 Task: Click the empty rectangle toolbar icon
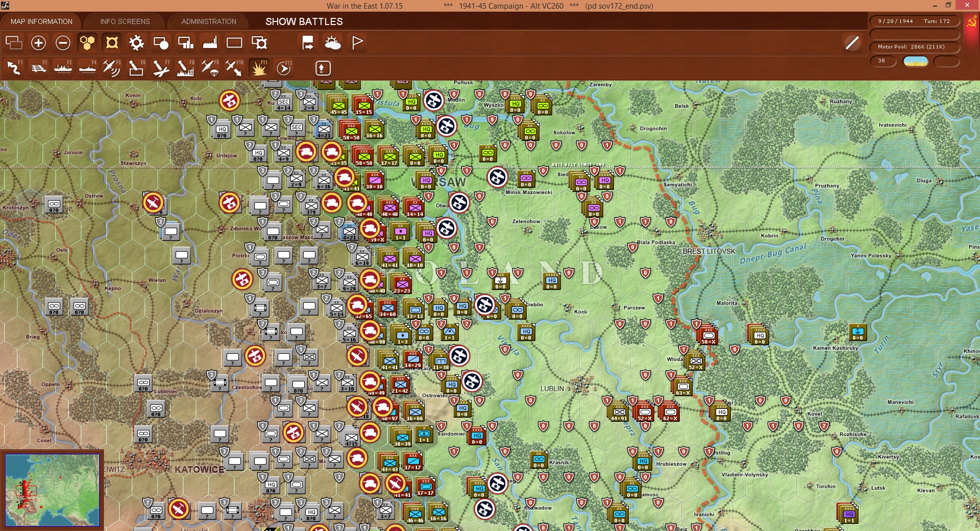(234, 43)
